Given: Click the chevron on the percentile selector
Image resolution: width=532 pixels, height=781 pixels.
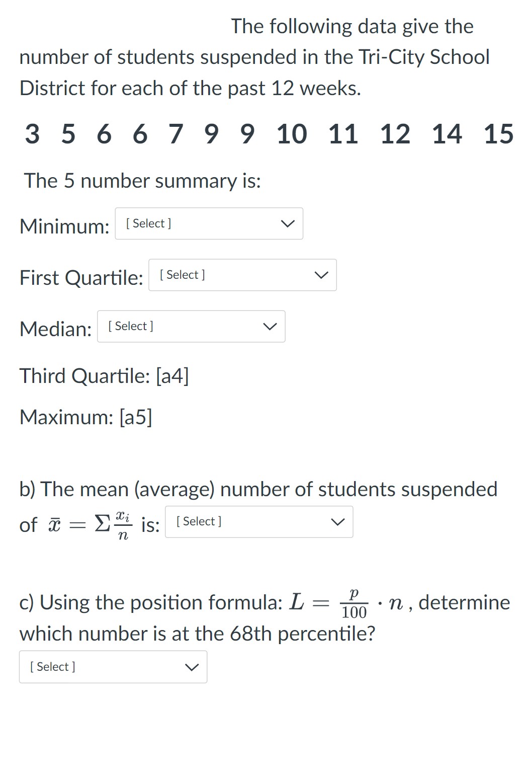Looking at the screenshot, I should (192, 667).
